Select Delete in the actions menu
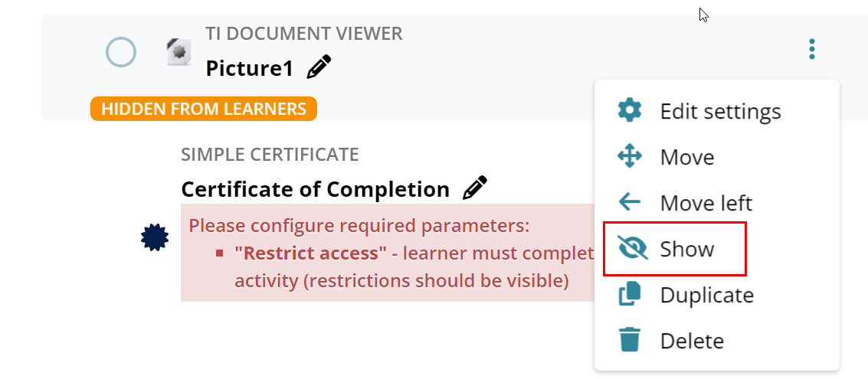The height and width of the screenshot is (379, 868). tap(691, 341)
